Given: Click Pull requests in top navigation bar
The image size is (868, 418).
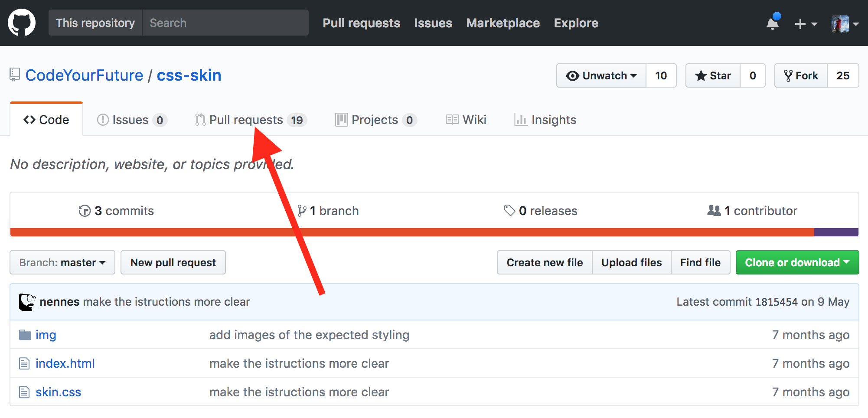Looking at the screenshot, I should pyautogui.click(x=361, y=23).
